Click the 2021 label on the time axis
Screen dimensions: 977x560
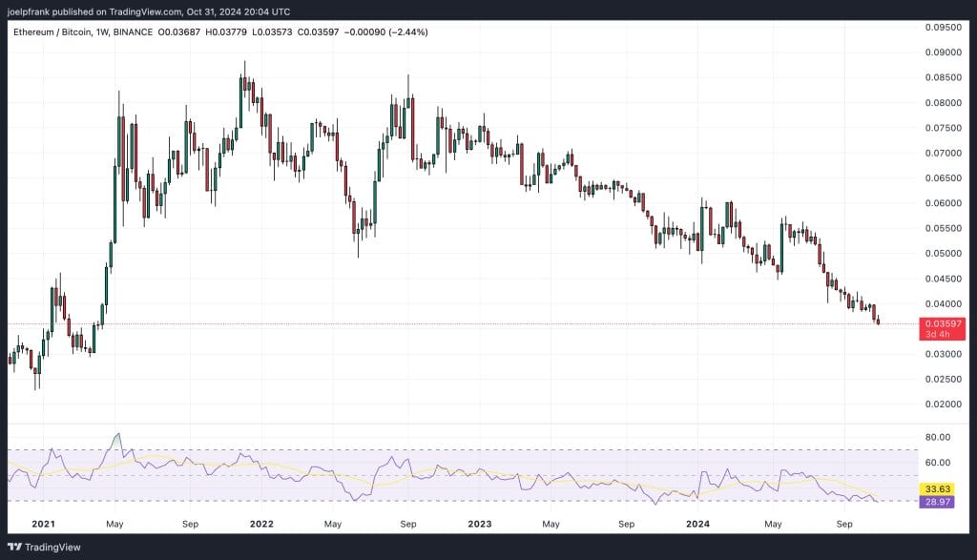click(x=44, y=524)
